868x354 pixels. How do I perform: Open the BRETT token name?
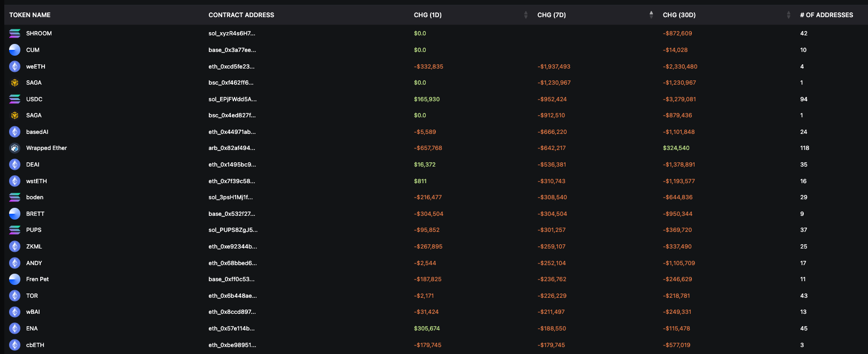click(x=35, y=214)
